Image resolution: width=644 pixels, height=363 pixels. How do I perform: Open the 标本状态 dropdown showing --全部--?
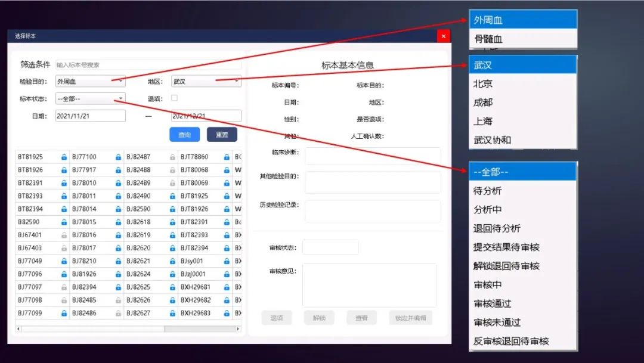90,99
